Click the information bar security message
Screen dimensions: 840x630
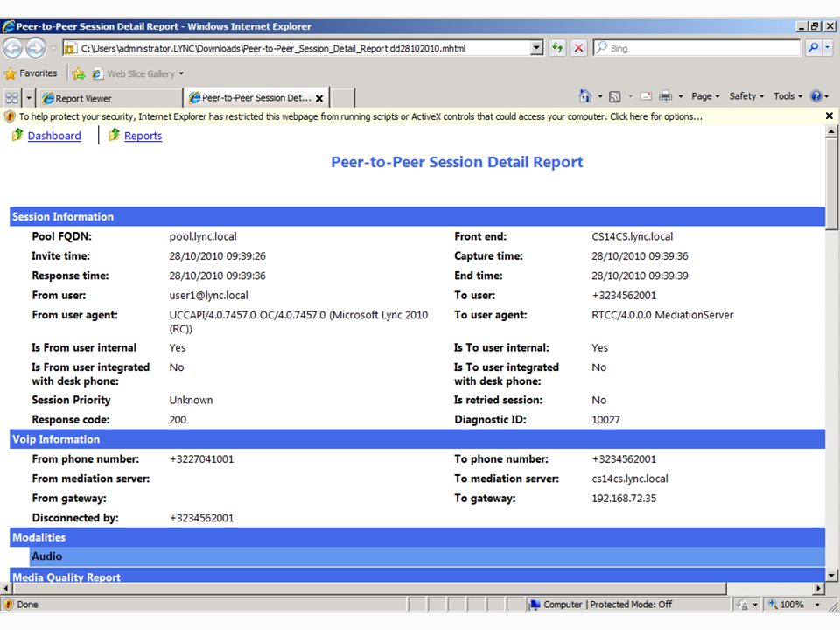pos(360,116)
